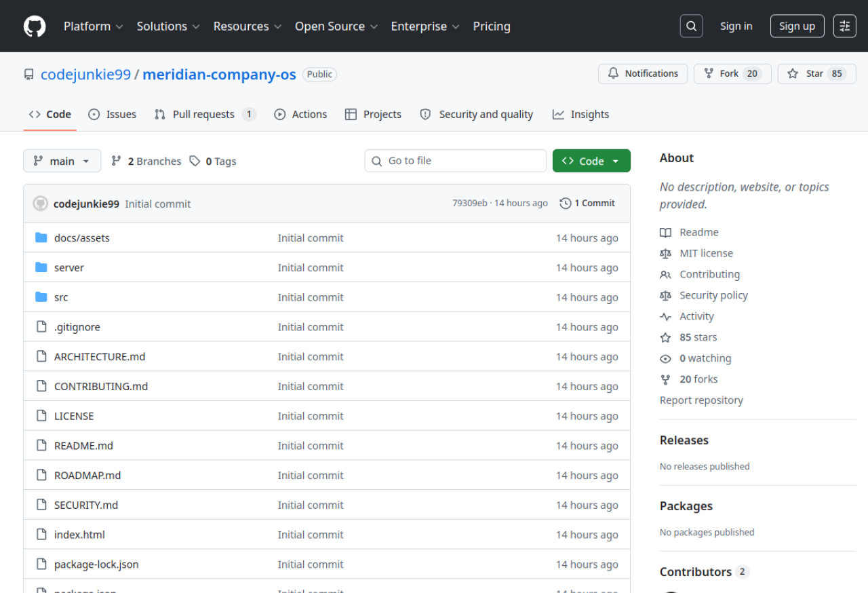Expand the Enterprise menu
Screen dimensions: 868x593
pyautogui.click(x=425, y=26)
